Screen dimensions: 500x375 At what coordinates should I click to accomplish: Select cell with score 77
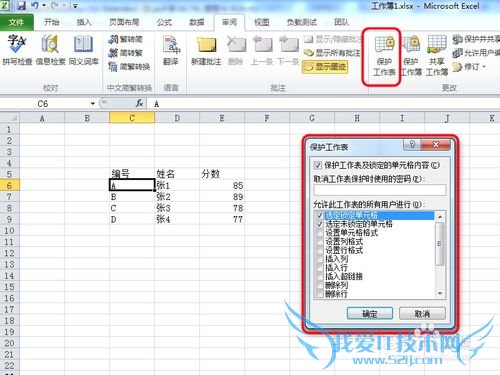(222, 219)
